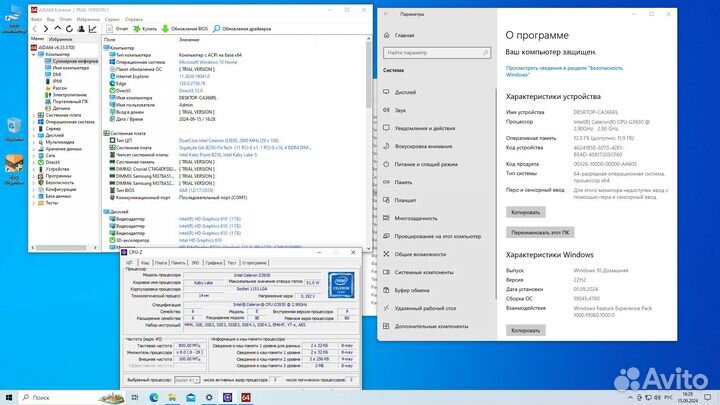Image resolution: width=720 pixels, height=405 pixels.
Task: Open the Socket selection dropdown in CPU-Z
Action: click(187, 380)
